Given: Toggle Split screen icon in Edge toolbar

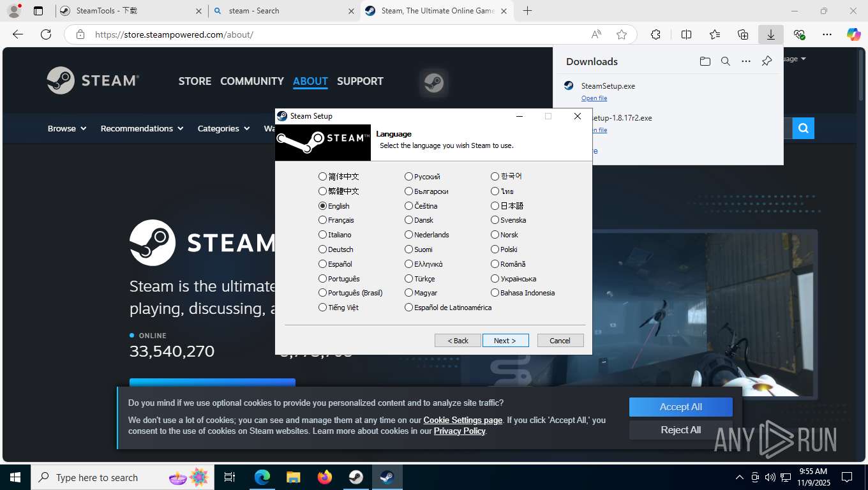Looking at the screenshot, I should click(687, 34).
